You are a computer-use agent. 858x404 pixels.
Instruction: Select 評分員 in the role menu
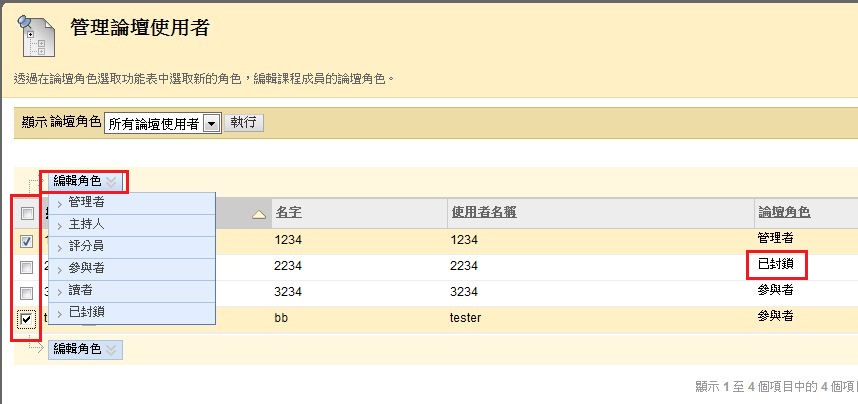coord(87,246)
